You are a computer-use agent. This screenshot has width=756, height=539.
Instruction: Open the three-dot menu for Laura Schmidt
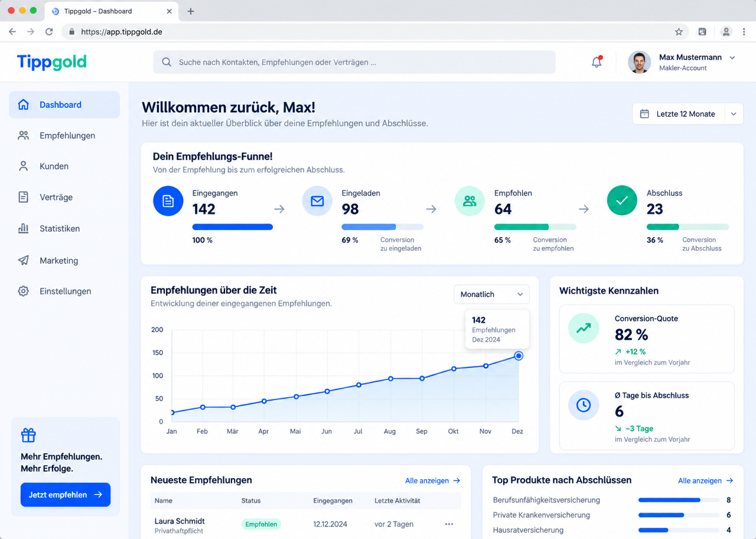(449, 524)
